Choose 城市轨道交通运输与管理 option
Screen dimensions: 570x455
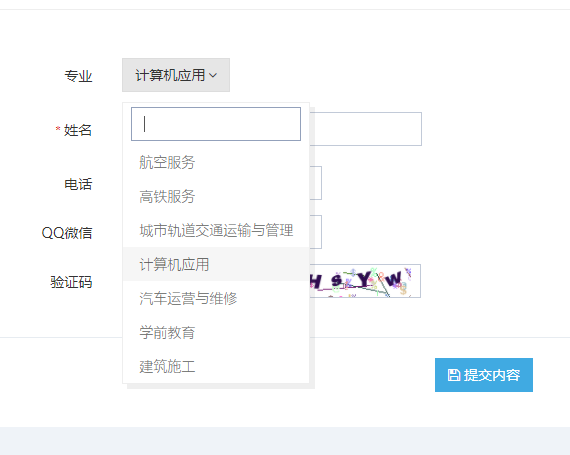[x=216, y=230]
